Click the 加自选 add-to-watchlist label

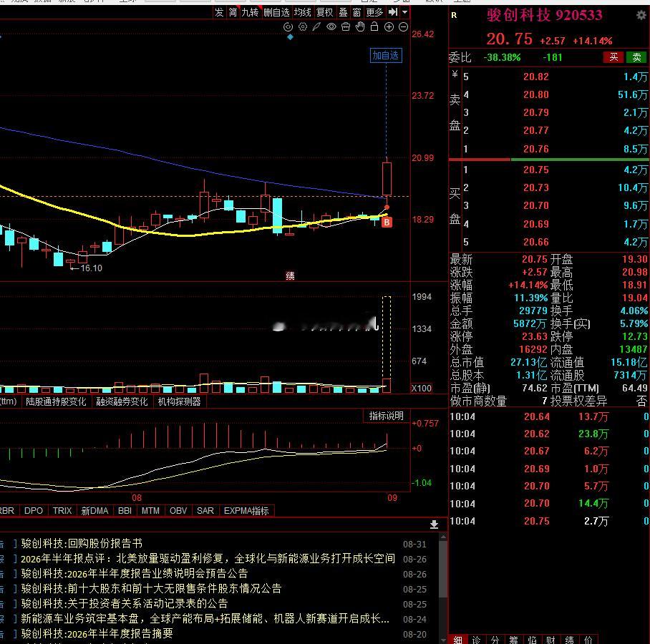click(386, 56)
